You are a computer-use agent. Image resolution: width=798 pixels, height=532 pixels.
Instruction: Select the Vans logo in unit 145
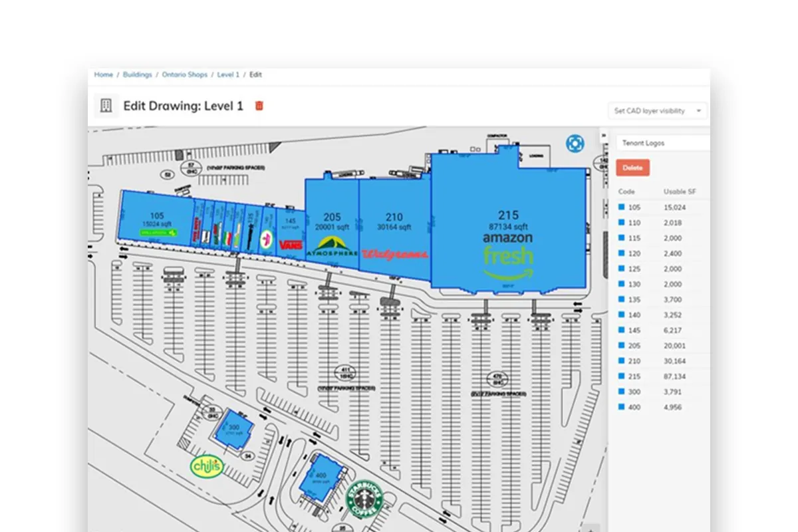[291, 245]
